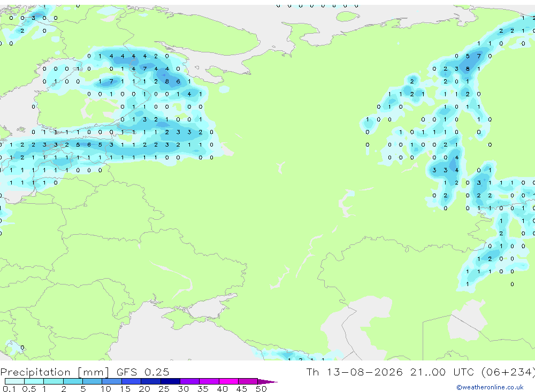Click legend tick label '25'
This screenshot has height=392, width=535.
[x=164, y=389]
